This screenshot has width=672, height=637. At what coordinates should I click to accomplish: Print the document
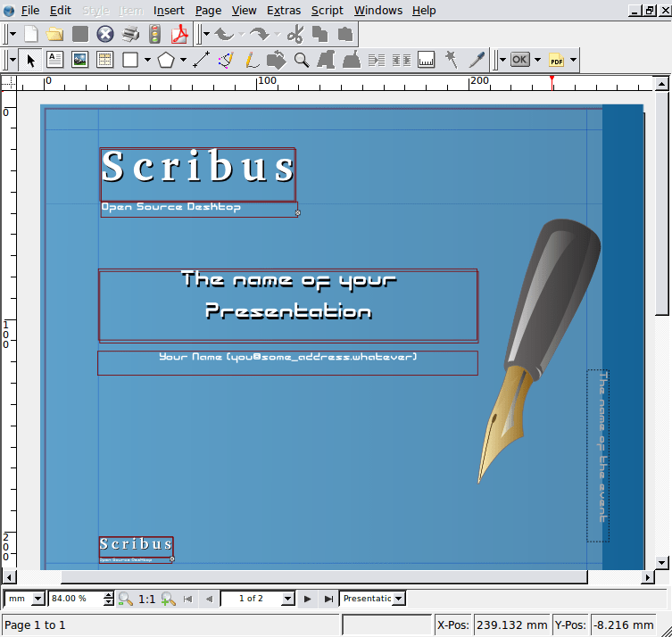130,34
